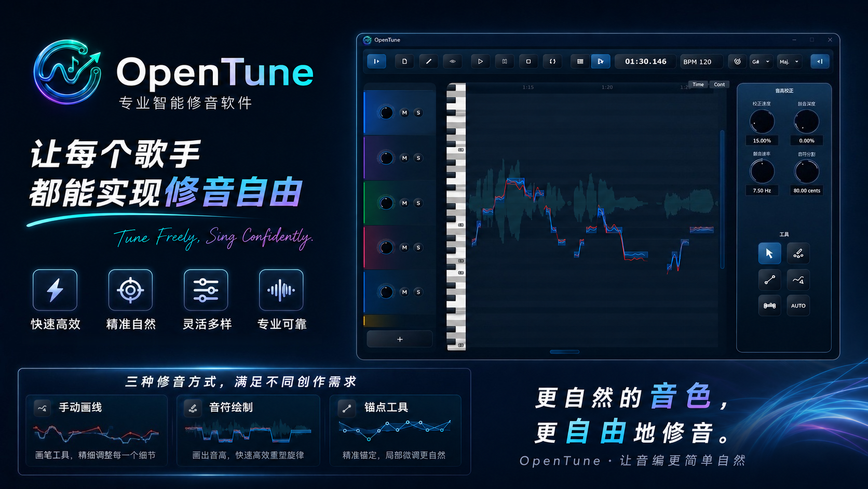The height and width of the screenshot is (489, 868).
Task: Click the horizontal scrollbar below the piano roll
Action: point(564,352)
